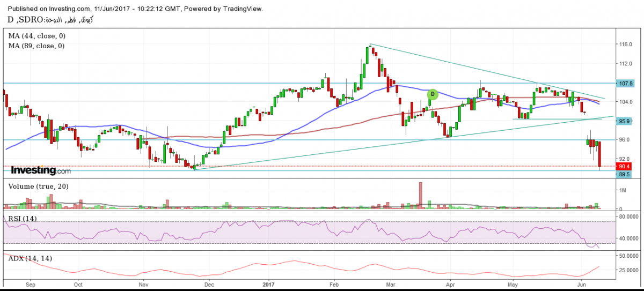Click the Volume (true, 20) indicator label
The width and height of the screenshot is (644, 291).
(x=37, y=186)
